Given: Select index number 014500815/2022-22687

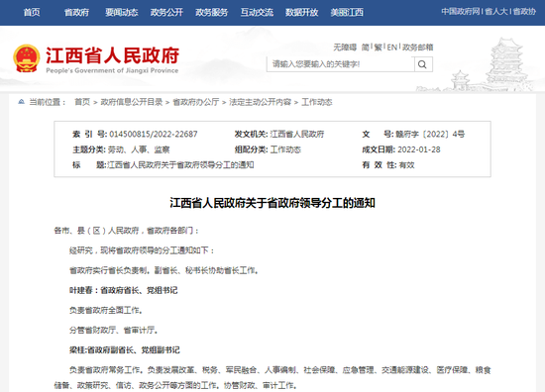Looking at the screenshot, I should coord(154,134).
